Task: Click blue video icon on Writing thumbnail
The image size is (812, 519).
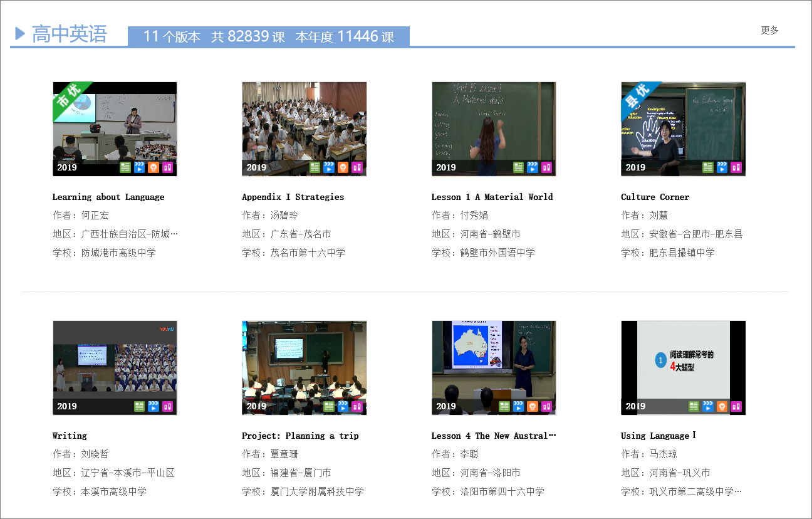Action: pyautogui.click(x=154, y=406)
